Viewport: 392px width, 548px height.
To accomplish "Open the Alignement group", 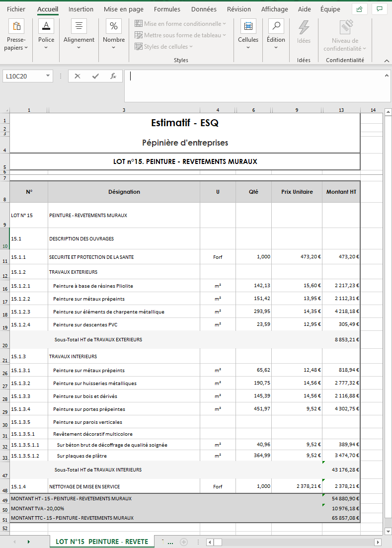I will click(x=79, y=35).
